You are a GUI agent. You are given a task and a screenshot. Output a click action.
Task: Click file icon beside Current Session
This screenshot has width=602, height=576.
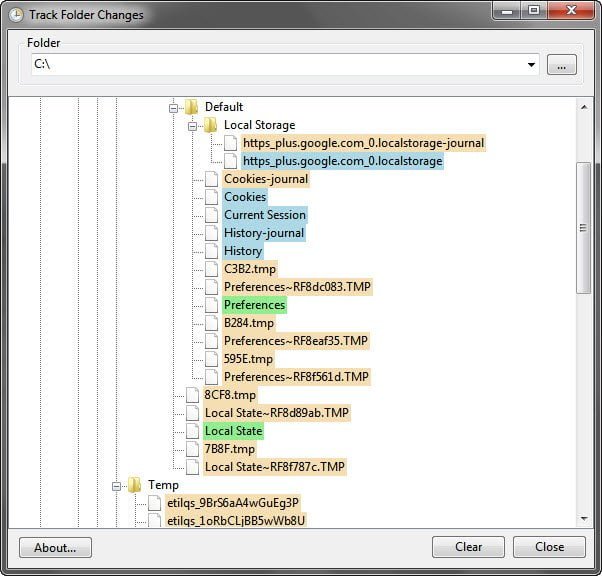pos(212,215)
